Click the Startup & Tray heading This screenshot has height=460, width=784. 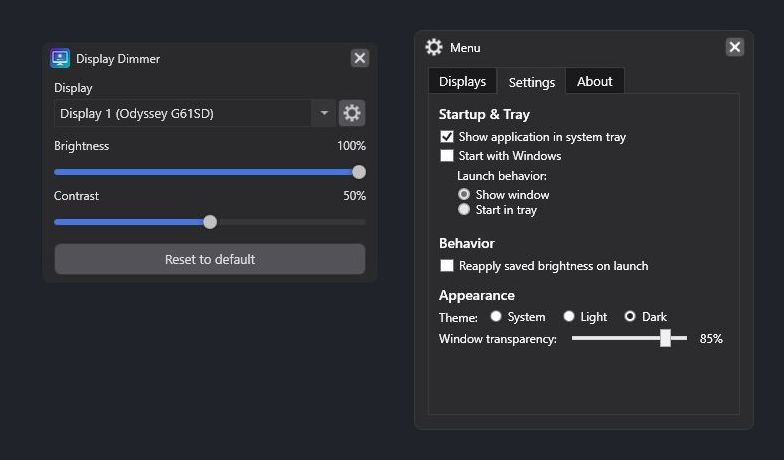484,114
